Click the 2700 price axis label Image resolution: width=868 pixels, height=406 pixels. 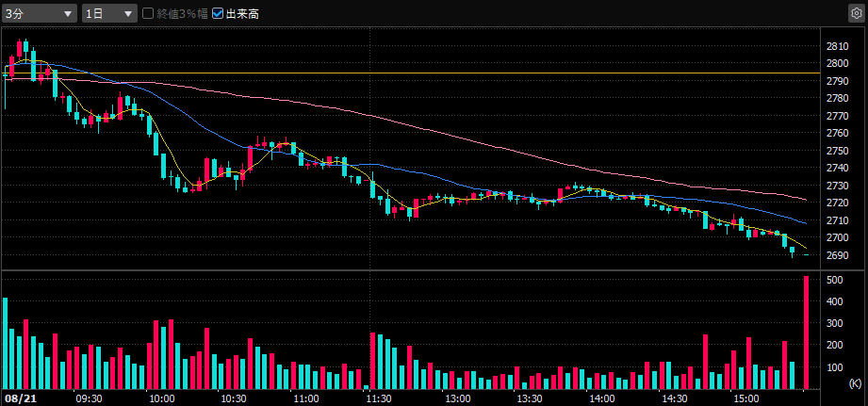pos(838,237)
